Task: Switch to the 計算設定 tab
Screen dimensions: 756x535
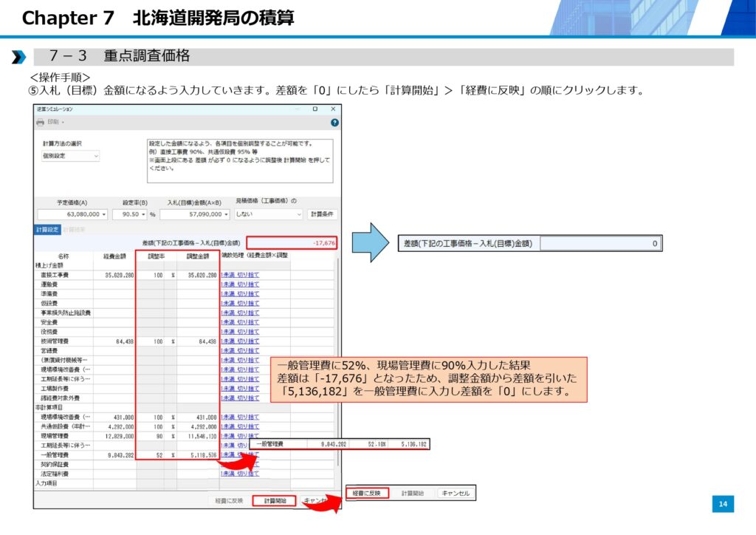Action: point(47,230)
